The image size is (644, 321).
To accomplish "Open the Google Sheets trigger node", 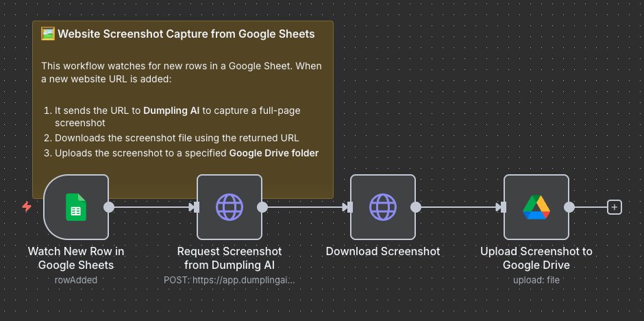I will click(76, 207).
